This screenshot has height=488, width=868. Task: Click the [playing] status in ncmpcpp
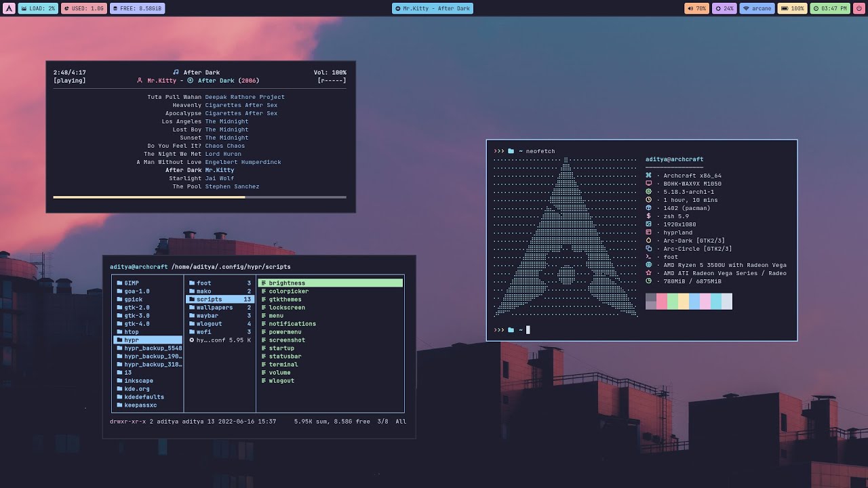(x=70, y=81)
